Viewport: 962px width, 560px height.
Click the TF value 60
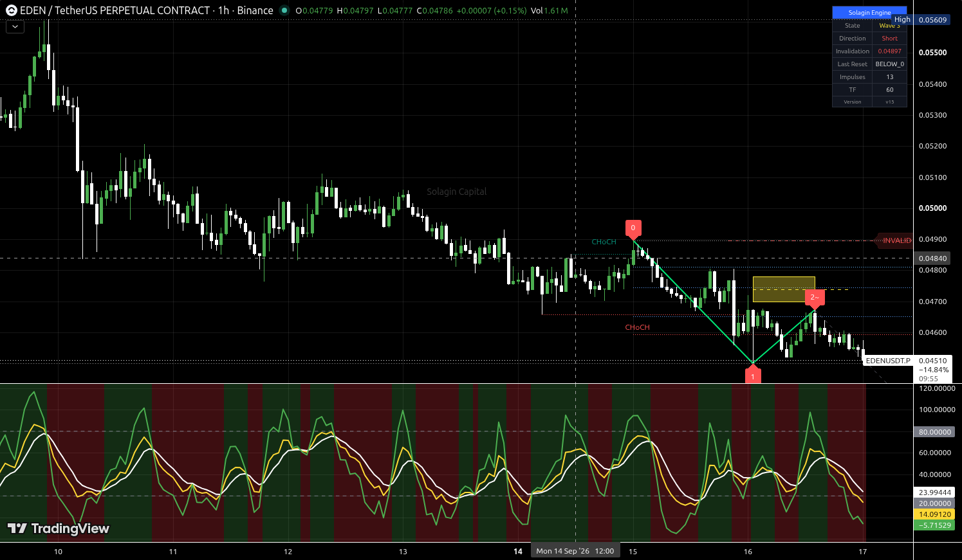point(889,90)
